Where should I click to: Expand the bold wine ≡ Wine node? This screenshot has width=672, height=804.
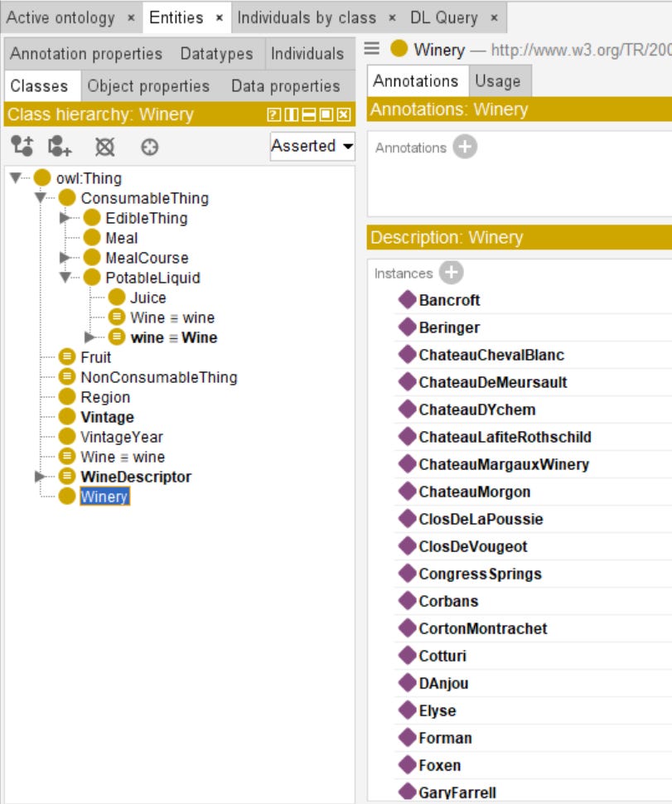click(89, 337)
